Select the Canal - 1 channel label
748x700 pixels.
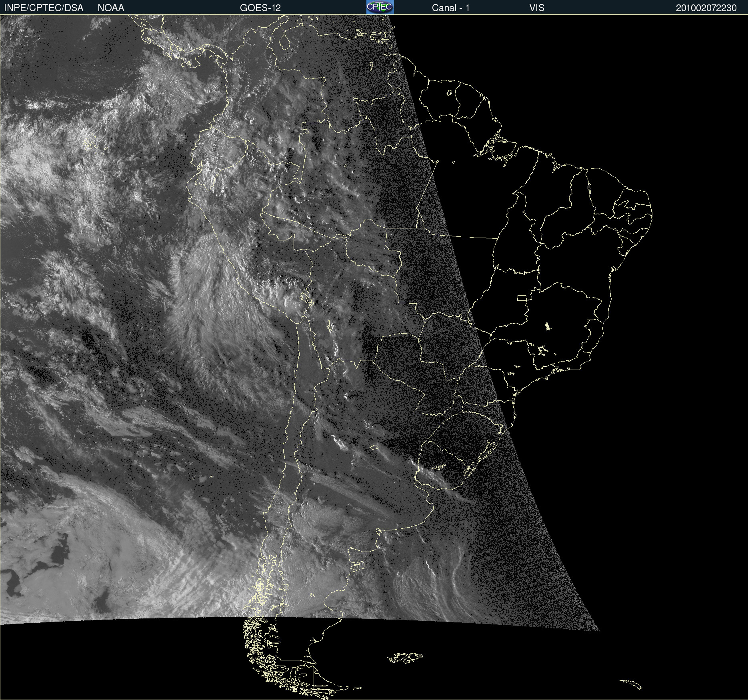pos(450,8)
